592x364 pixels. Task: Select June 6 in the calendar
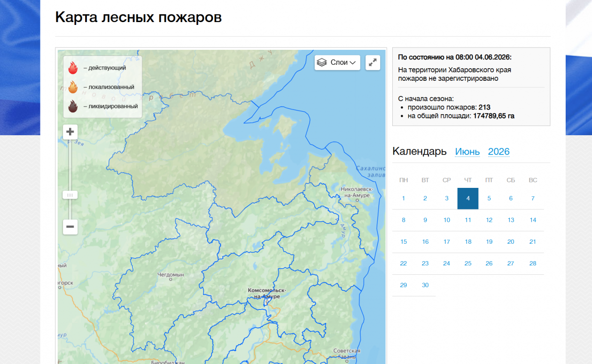pyautogui.click(x=511, y=198)
